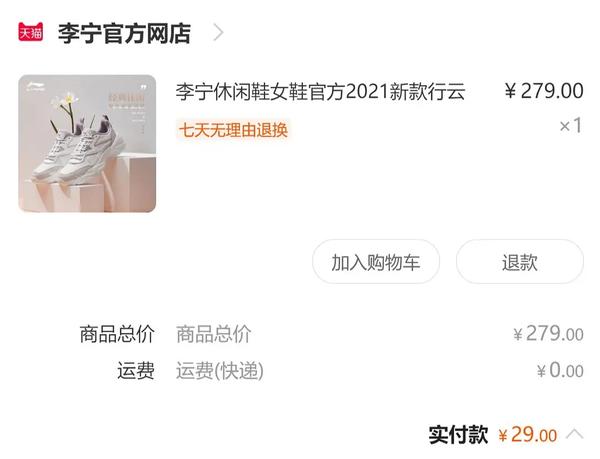This screenshot has width=600, height=459.
Task: Tap the 退款 refund button
Action: coord(520,262)
